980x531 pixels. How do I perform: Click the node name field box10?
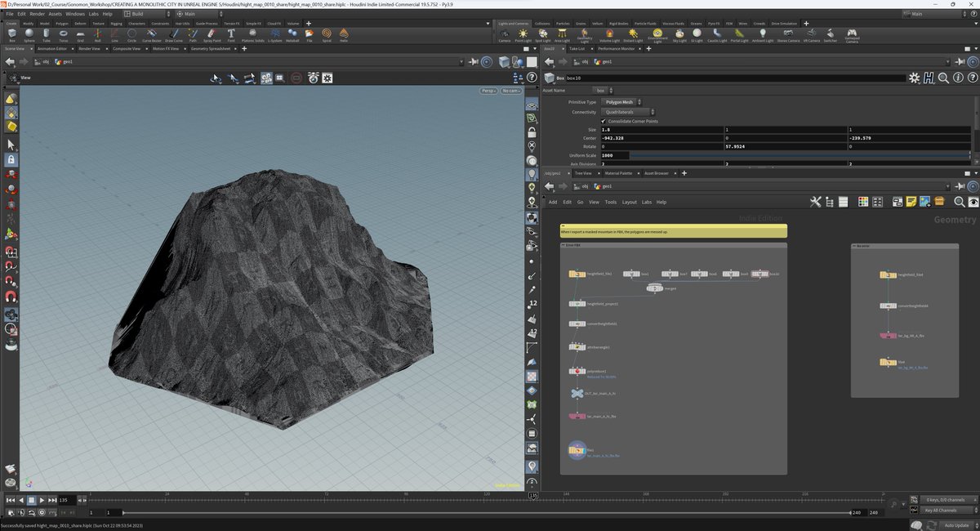pyautogui.click(x=735, y=78)
